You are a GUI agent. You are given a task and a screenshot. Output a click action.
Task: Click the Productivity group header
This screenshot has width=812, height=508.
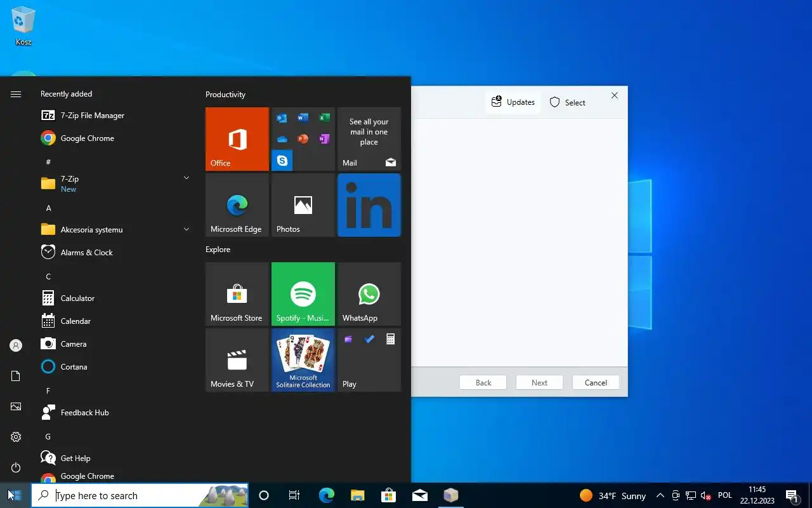225,95
